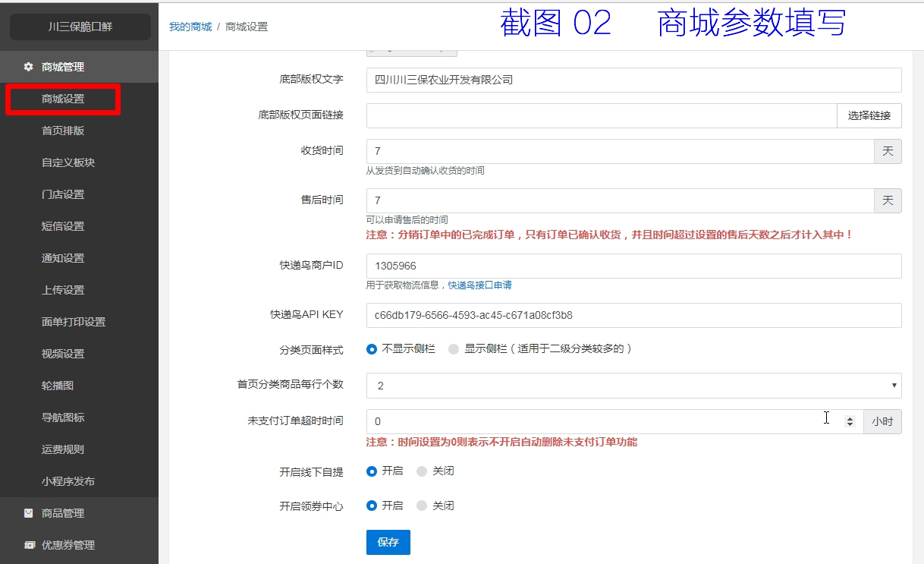The height and width of the screenshot is (564, 924).
Task: Click the 从发货到自动确认收货的时间 hint text
Action: coord(426,171)
